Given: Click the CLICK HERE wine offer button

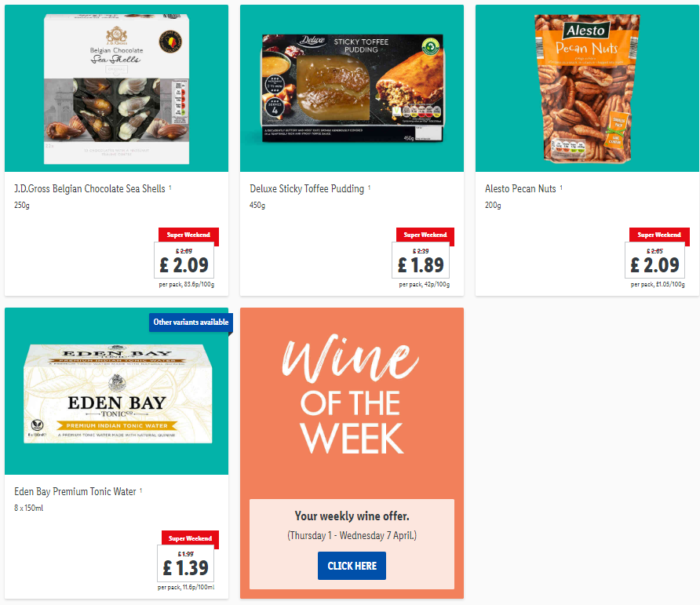Looking at the screenshot, I should 352,566.
